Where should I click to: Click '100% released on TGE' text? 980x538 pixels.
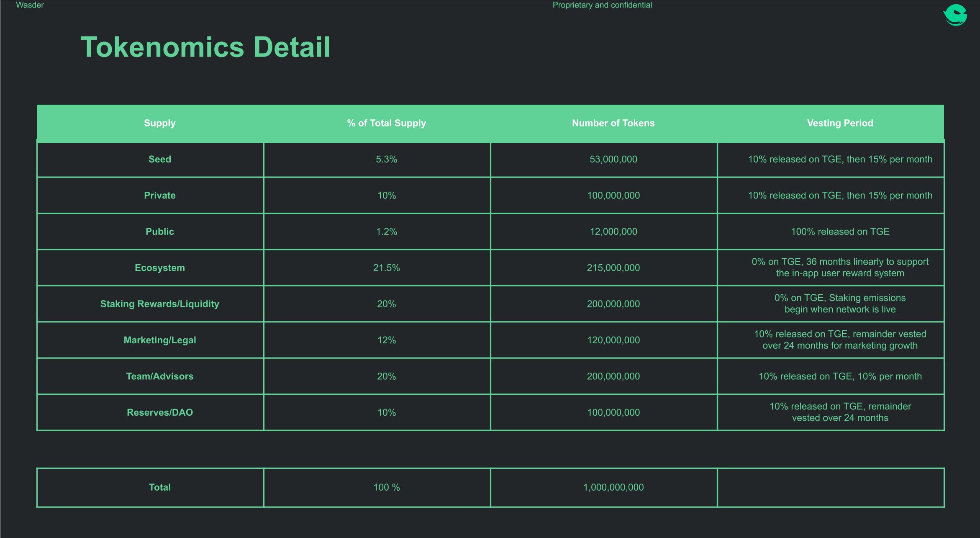pos(840,232)
